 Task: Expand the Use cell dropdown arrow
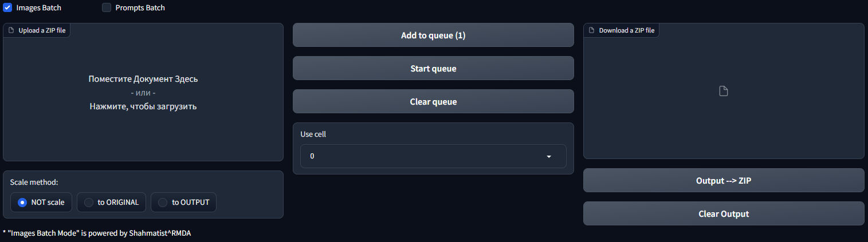(549, 156)
